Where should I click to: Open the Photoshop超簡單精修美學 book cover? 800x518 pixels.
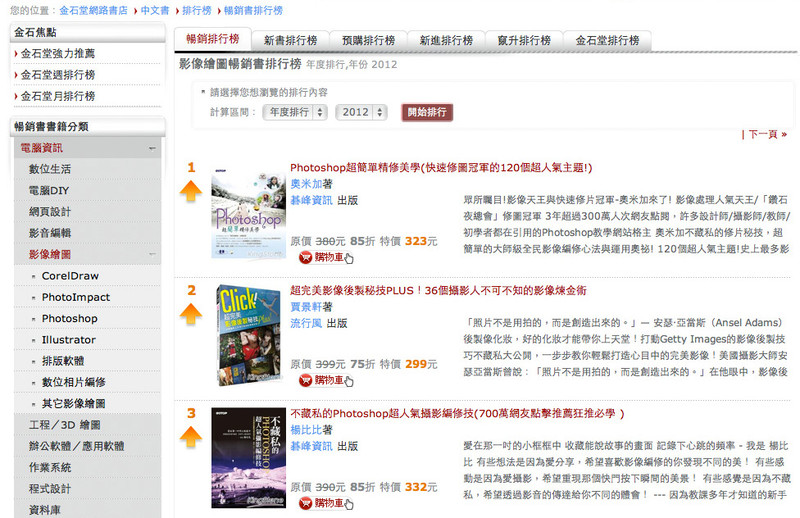point(248,214)
